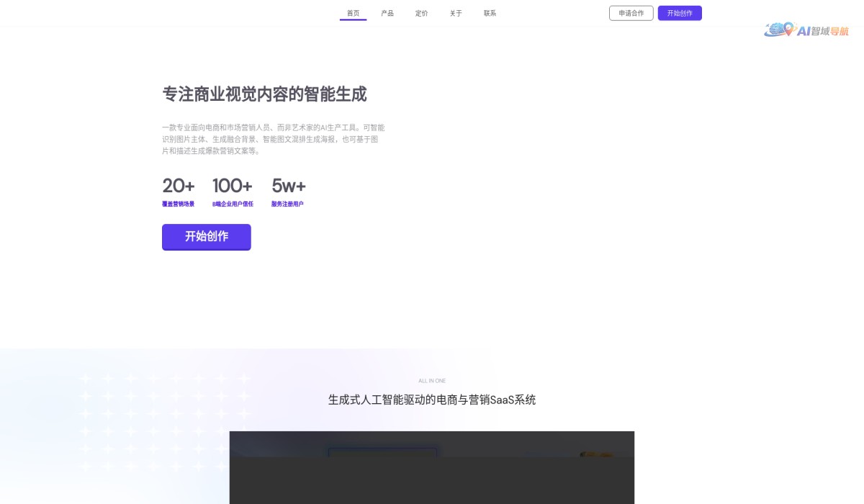Click the product preview image at the page bottom
864x504 pixels.
(431, 468)
